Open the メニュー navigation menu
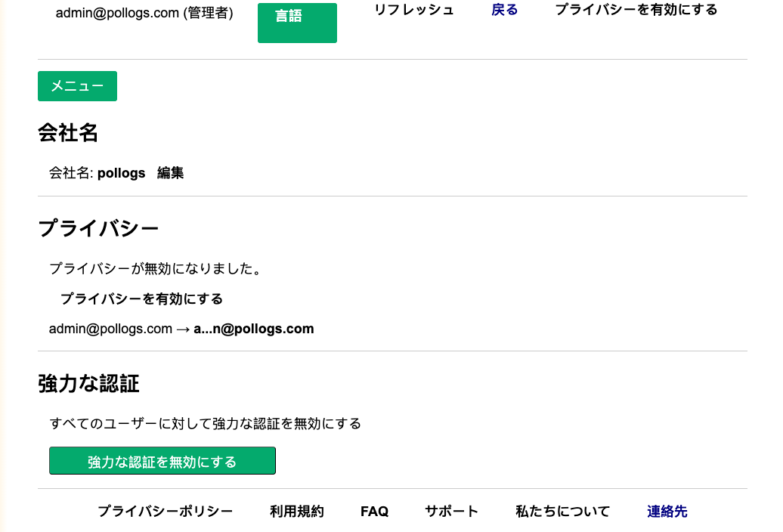 point(77,85)
